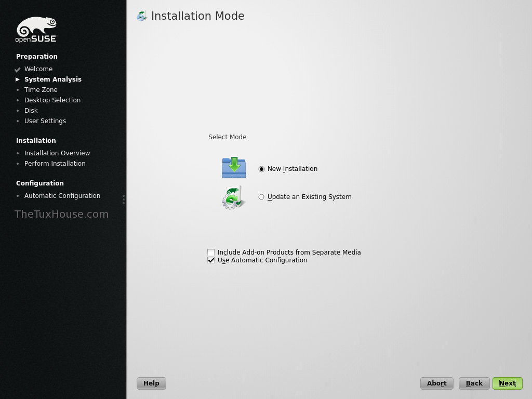Viewport: 532px width, 399px height.
Task: Click the Preparation section heading
Action: [x=37, y=56]
